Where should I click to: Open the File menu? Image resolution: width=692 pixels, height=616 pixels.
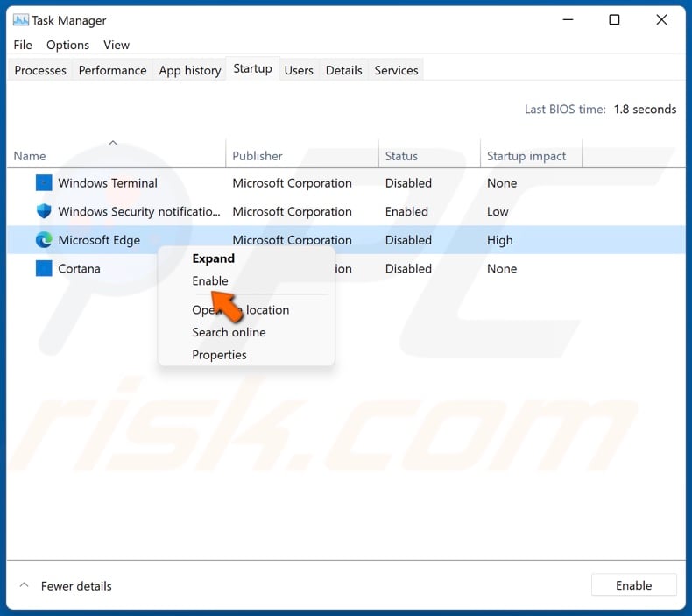click(23, 45)
